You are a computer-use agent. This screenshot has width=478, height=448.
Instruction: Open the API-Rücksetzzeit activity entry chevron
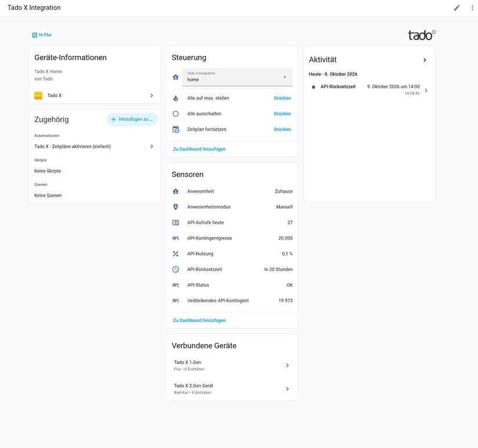[426, 91]
